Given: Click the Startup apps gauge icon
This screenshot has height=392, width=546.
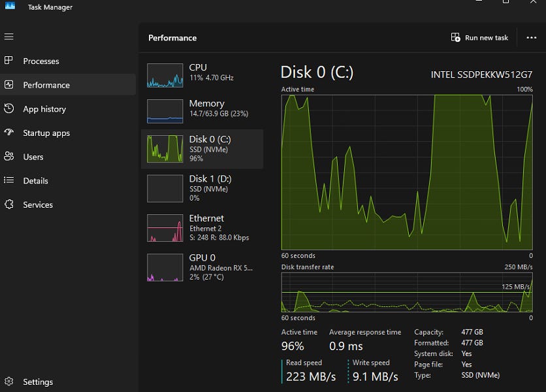Looking at the screenshot, I should click(8, 133).
